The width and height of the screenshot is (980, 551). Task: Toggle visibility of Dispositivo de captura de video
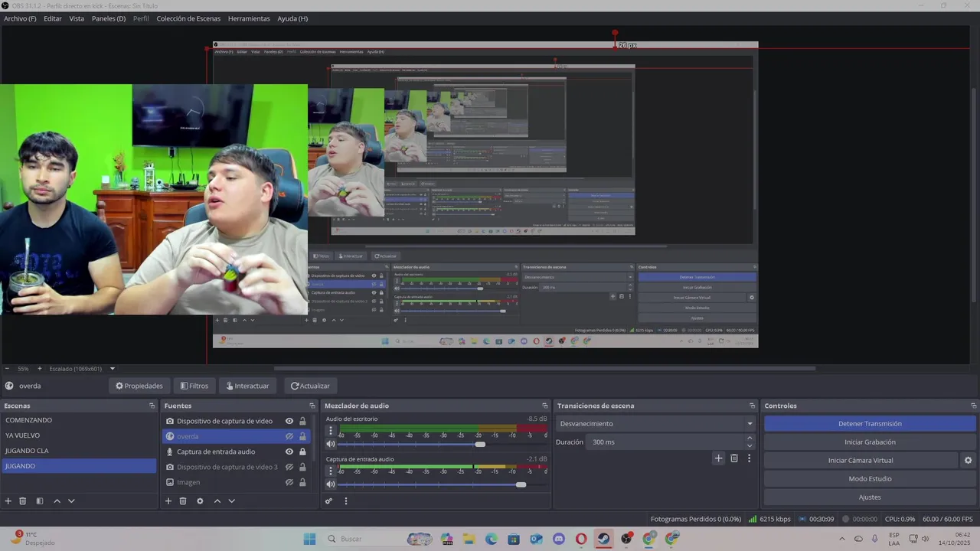tap(289, 421)
